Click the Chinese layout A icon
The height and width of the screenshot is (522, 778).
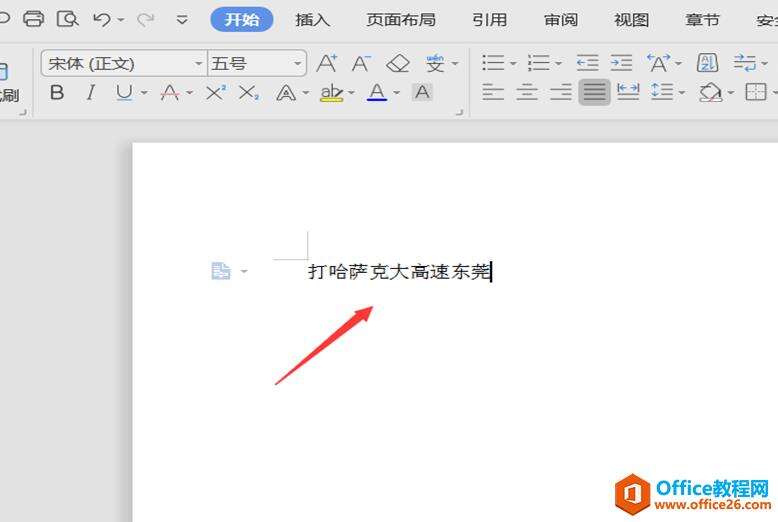click(659, 63)
